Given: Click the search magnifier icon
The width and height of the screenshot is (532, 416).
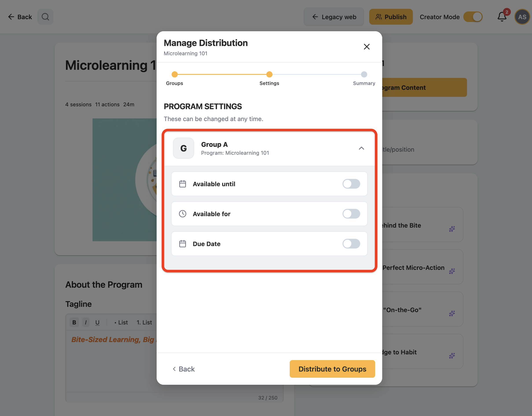Looking at the screenshot, I should point(45,17).
